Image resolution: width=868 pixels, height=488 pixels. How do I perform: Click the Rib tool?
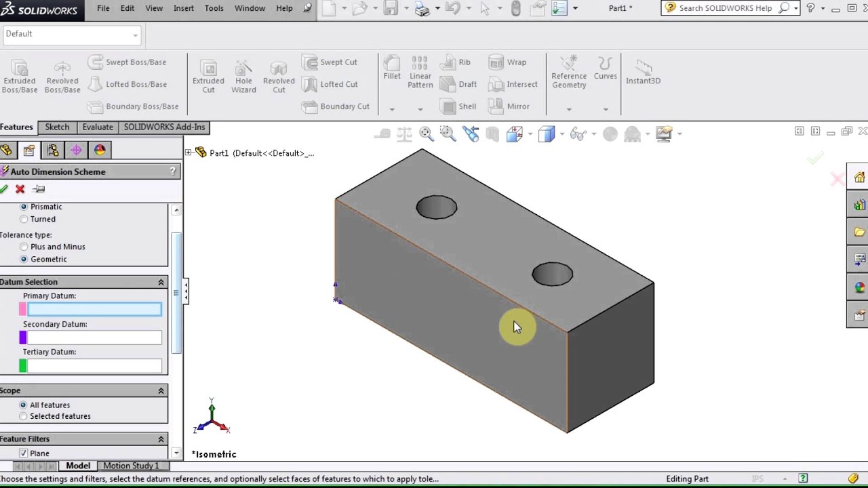coord(455,62)
